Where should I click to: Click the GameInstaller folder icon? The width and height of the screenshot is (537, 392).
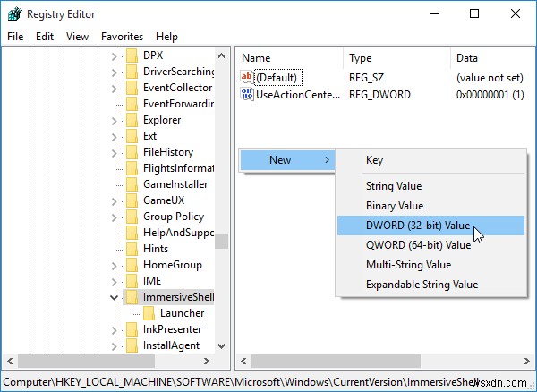(132, 184)
